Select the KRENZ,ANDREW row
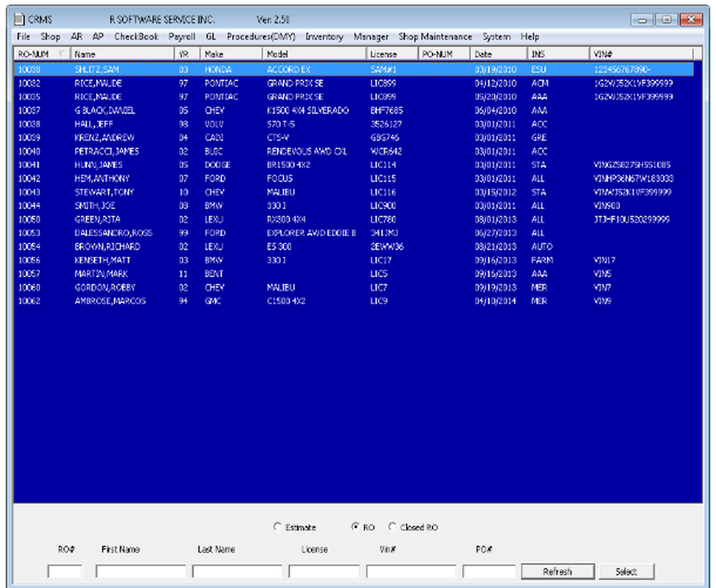 354,138
